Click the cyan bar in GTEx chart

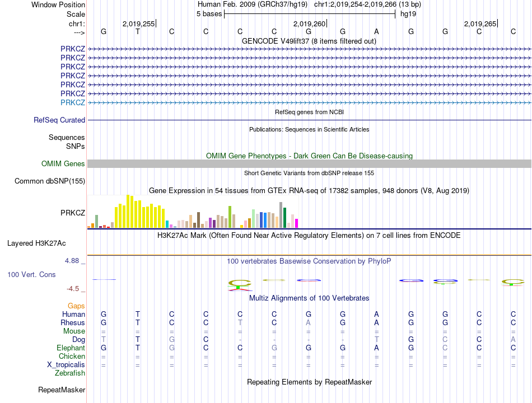tap(167, 224)
